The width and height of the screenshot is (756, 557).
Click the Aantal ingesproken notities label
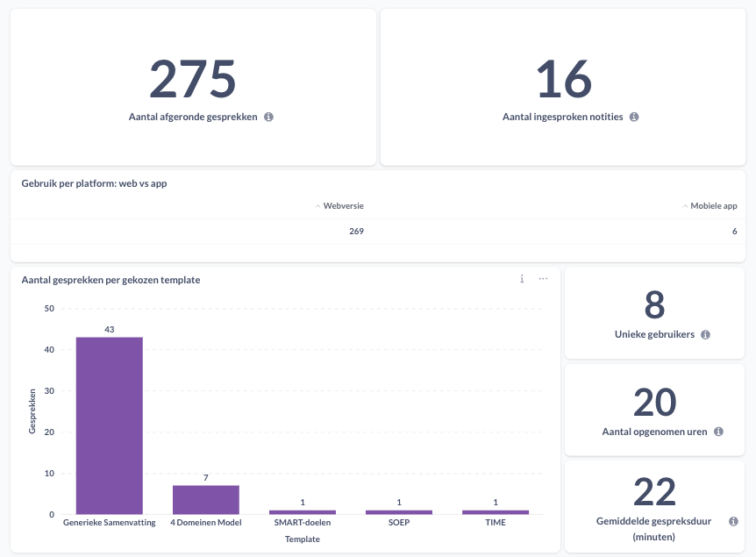563,118
